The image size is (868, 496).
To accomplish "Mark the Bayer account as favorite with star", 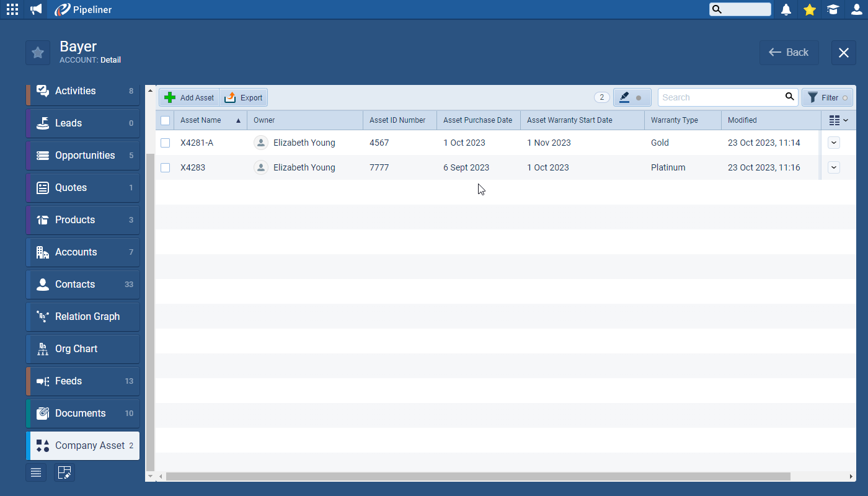I will [x=38, y=53].
